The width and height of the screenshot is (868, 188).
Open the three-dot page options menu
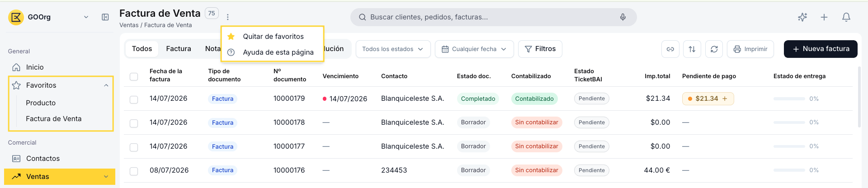tap(228, 17)
